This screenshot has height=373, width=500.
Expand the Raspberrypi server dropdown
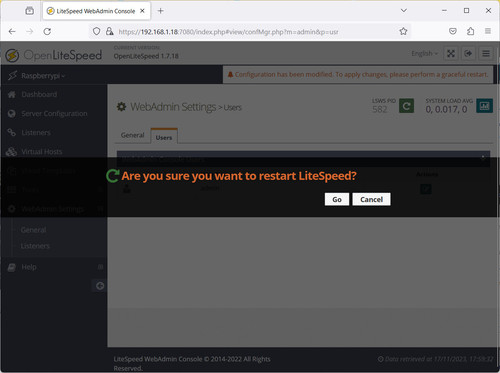[43, 76]
